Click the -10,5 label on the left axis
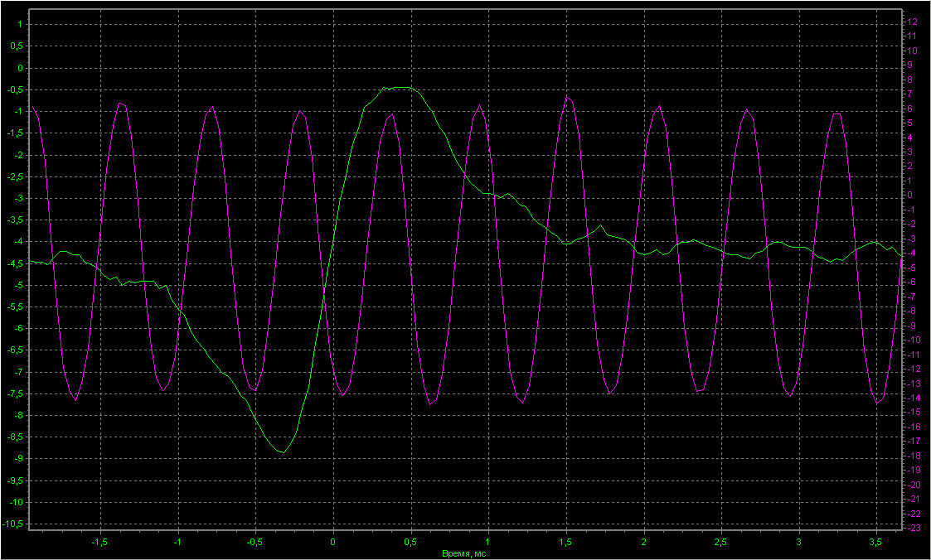 click(14, 524)
